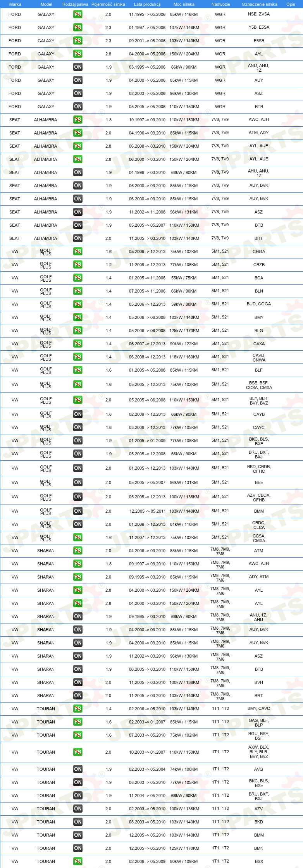This screenshot has height=868, width=303.
Task: Select the 107kW / 146KM power cell
Action: [x=184, y=28]
